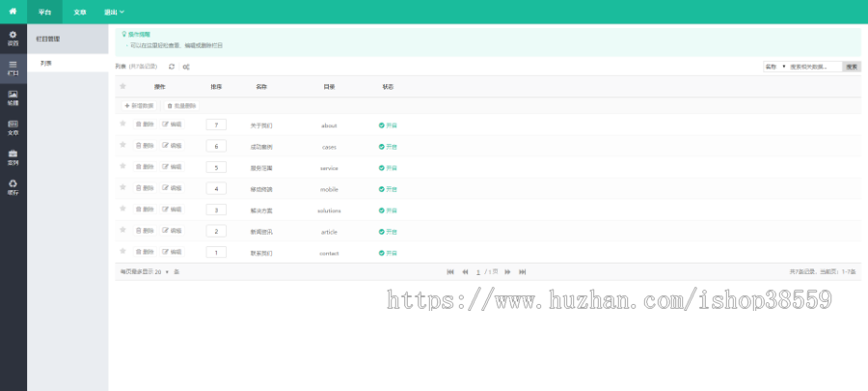Open the picture carousel icon in sidebar

point(14,98)
